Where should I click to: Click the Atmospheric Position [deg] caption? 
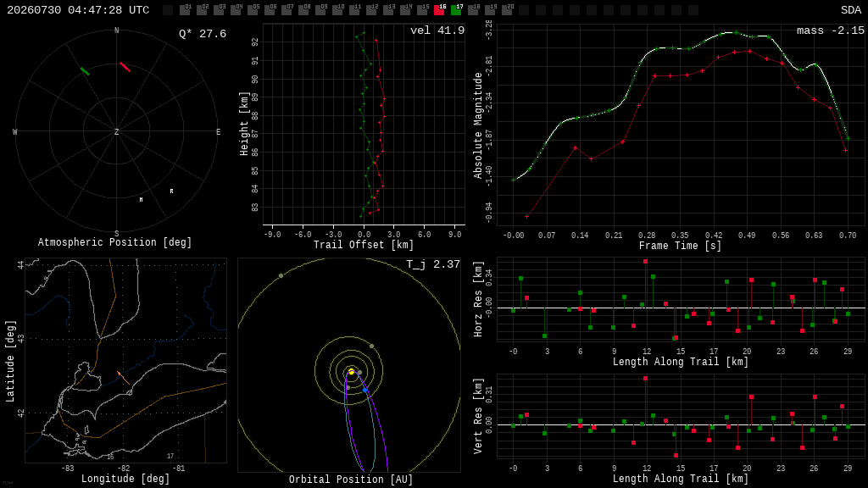[x=114, y=242]
